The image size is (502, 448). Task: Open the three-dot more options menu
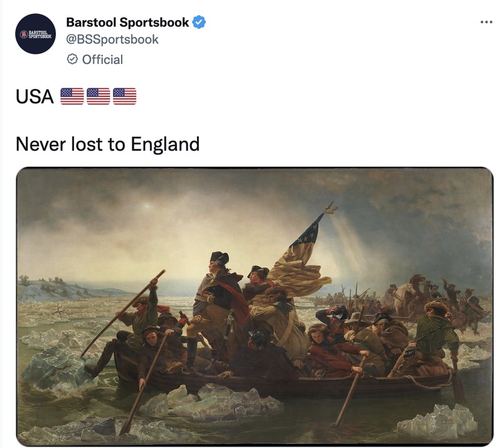(x=486, y=22)
